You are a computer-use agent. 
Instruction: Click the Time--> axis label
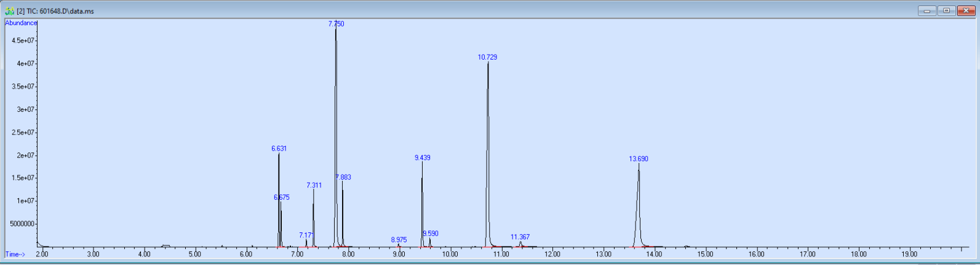[x=15, y=254]
